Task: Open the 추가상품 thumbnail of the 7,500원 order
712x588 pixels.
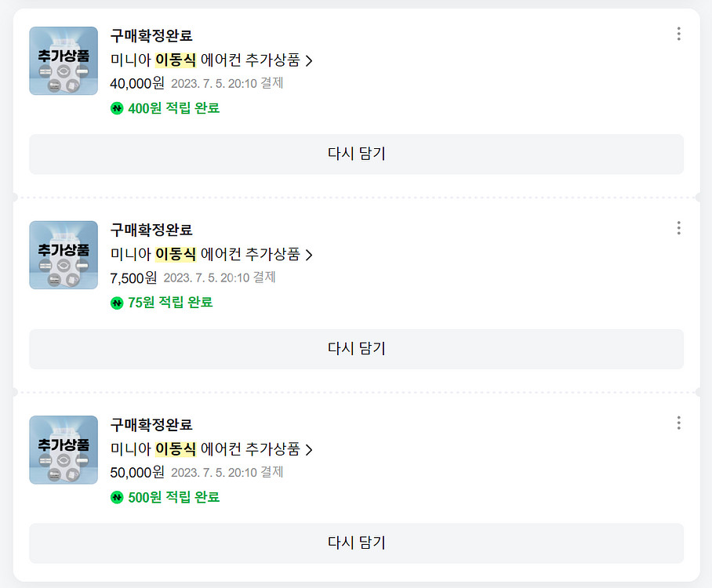Action: [x=64, y=255]
